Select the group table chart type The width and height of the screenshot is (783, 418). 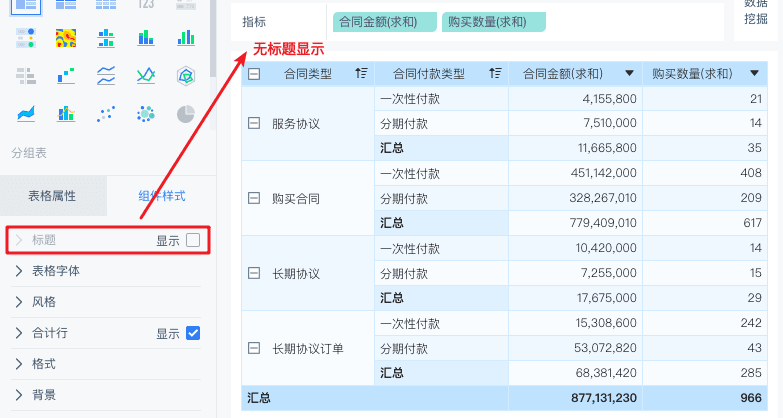pos(26,5)
